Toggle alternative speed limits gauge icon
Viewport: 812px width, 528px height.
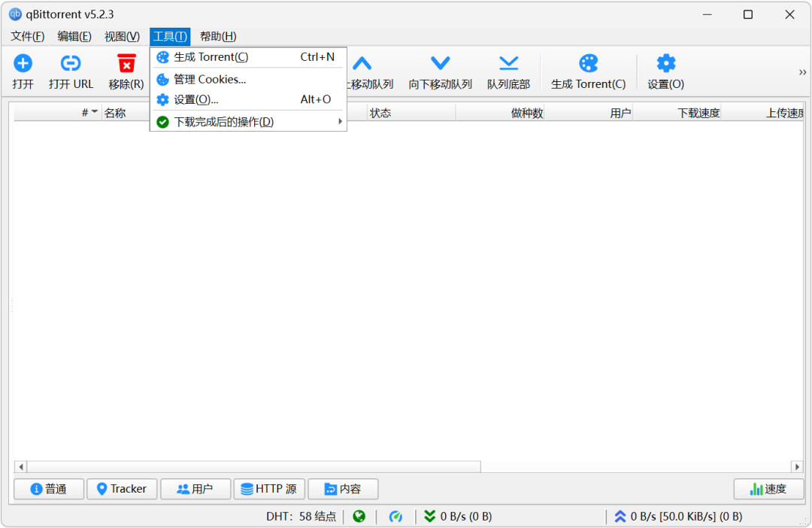(395, 517)
